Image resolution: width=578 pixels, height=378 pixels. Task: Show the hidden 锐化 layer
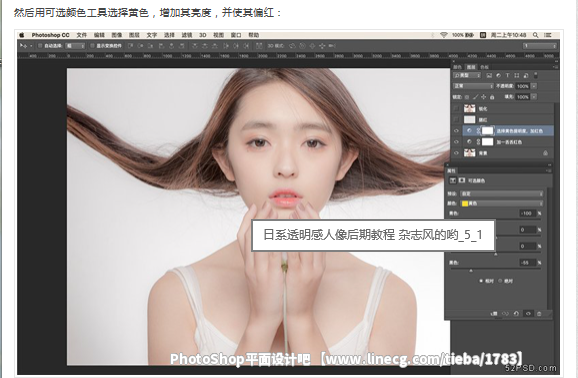(456, 108)
